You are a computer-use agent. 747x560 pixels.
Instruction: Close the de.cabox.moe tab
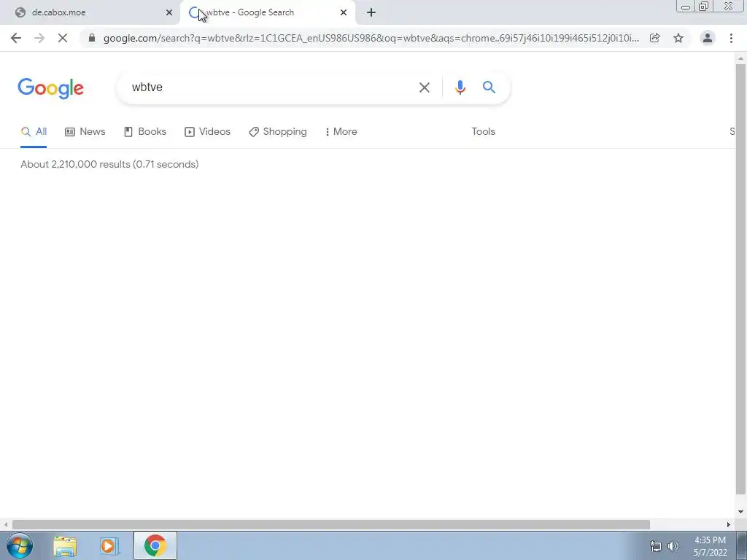(x=169, y=12)
